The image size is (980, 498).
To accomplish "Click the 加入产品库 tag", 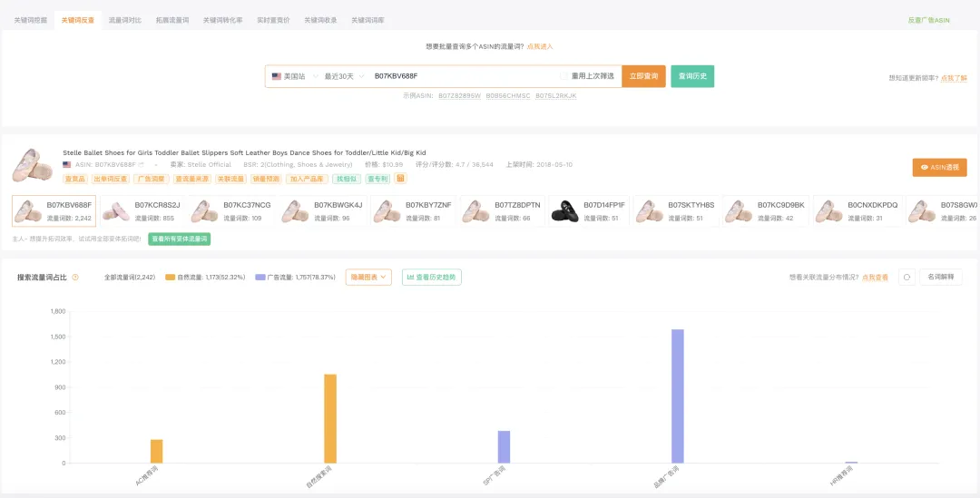I will [307, 179].
